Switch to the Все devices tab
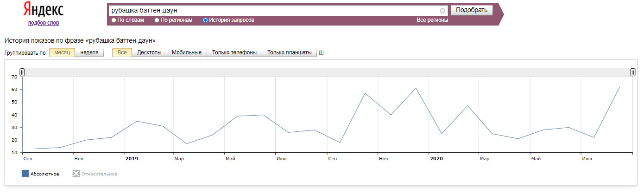Screen dimensions: 644x195 pyautogui.click(x=122, y=52)
